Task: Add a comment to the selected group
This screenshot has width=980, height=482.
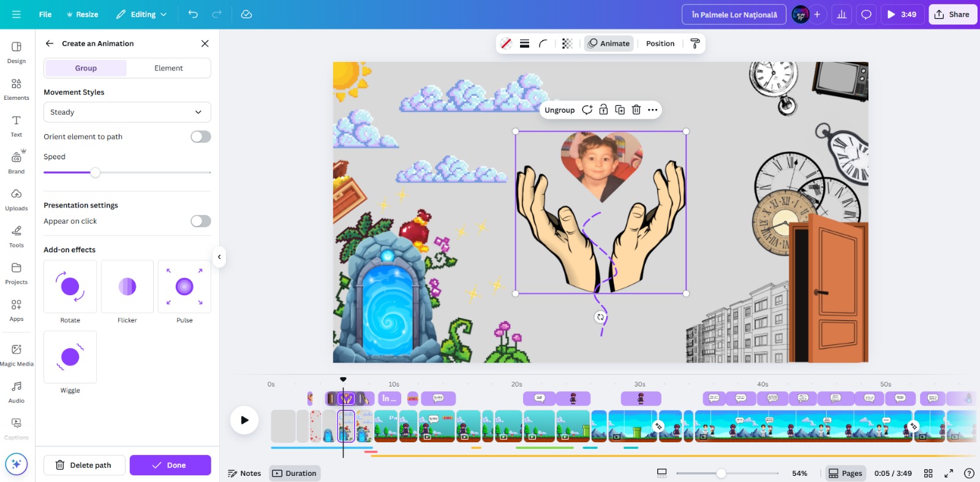Action: click(x=587, y=110)
